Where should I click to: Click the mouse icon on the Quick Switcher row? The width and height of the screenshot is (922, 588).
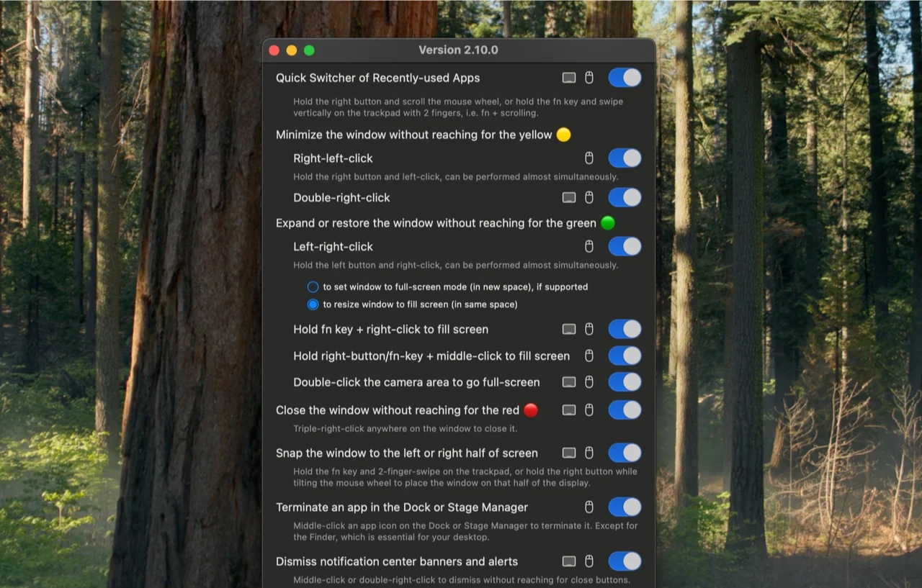tap(588, 77)
